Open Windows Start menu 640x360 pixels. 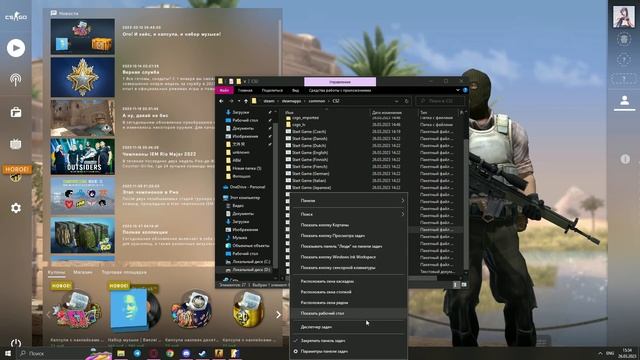point(8,353)
